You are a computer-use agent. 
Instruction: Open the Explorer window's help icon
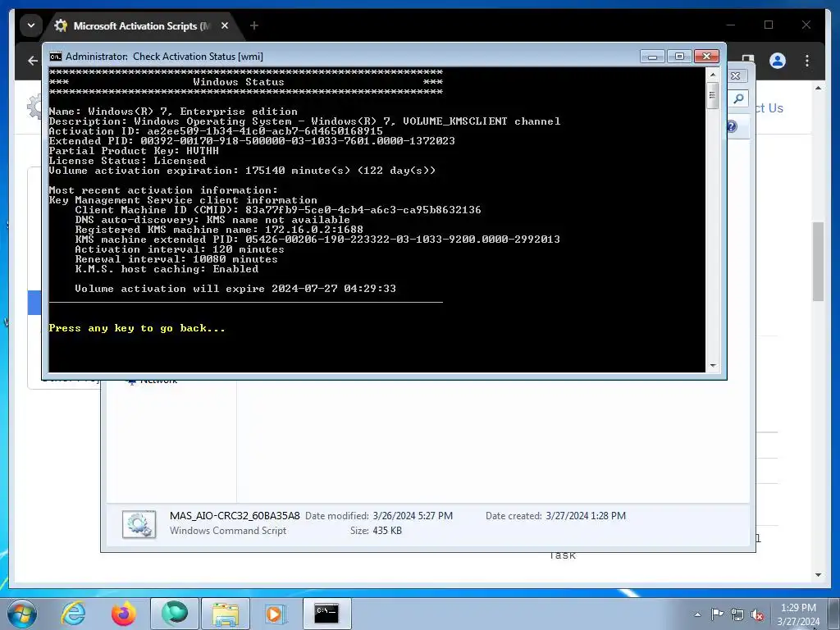point(731,126)
